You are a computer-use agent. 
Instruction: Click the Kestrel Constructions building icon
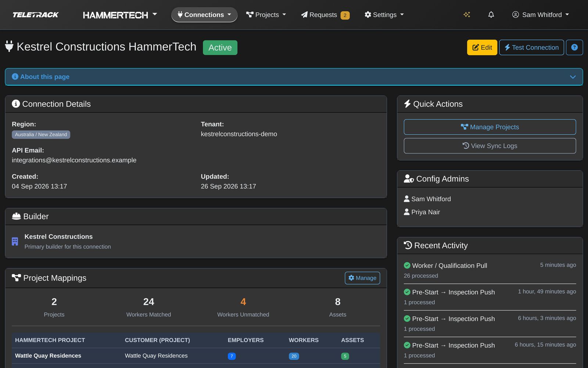pyautogui.click(x=15, y=241)
